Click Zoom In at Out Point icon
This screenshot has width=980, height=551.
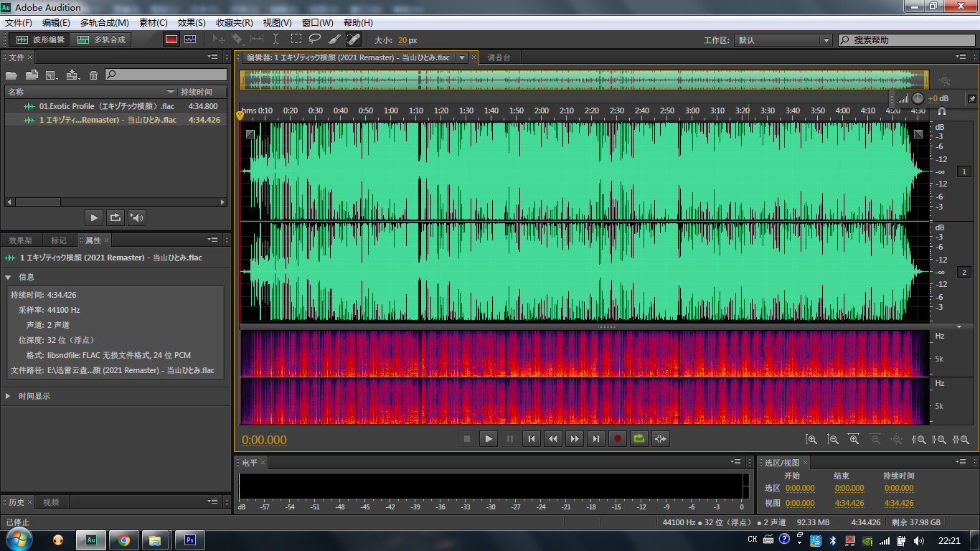pos(939,439)
